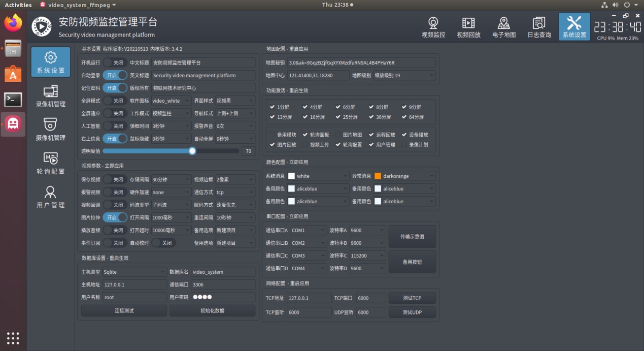Select 摄像机管理 camera management in sidebar

[51, 130]
